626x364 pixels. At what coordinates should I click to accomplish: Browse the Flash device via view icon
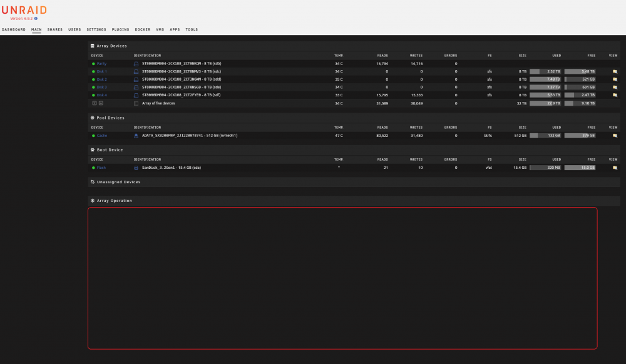coord(615,168)
